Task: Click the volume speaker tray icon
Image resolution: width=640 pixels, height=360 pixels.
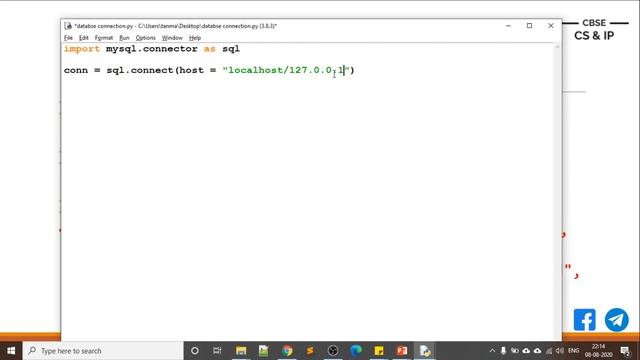Action: click(x=560, y=351)
